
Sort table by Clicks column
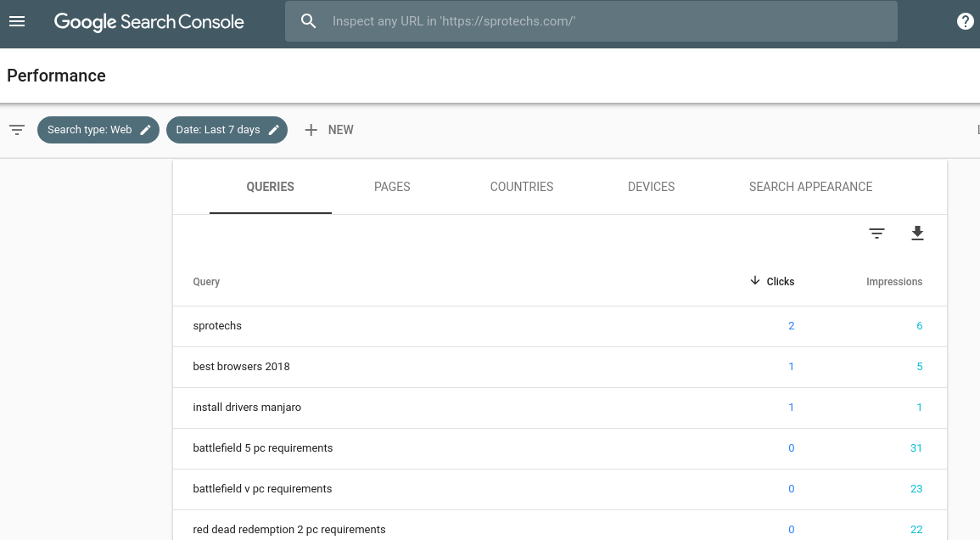click(773, 281)
